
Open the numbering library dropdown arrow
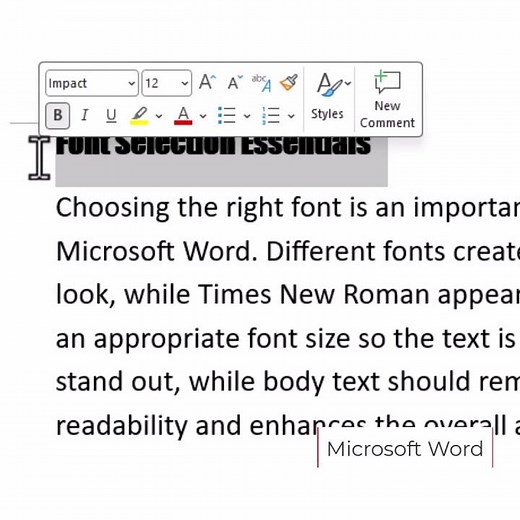click(291, 116)
